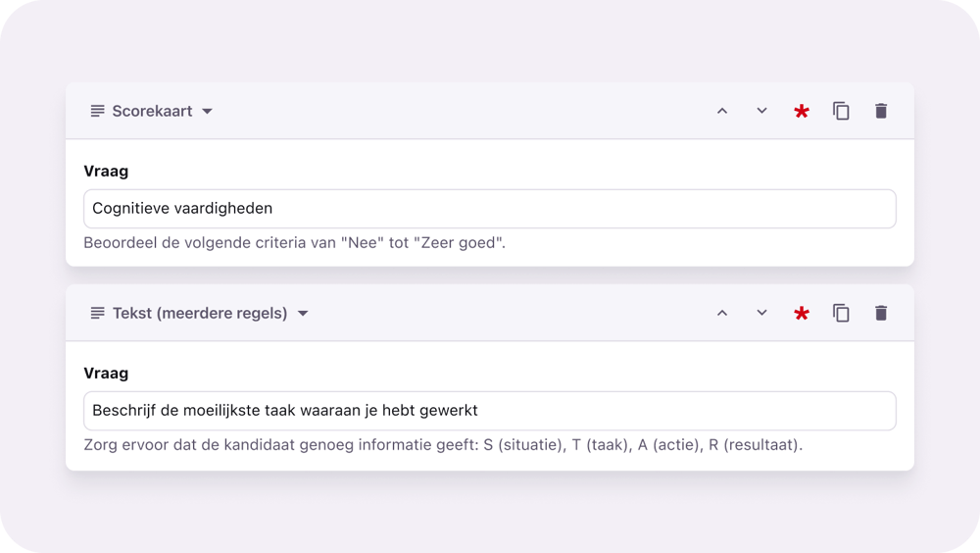
Task: Click the helper text about S, T, A, R
Action: [443, 445]
